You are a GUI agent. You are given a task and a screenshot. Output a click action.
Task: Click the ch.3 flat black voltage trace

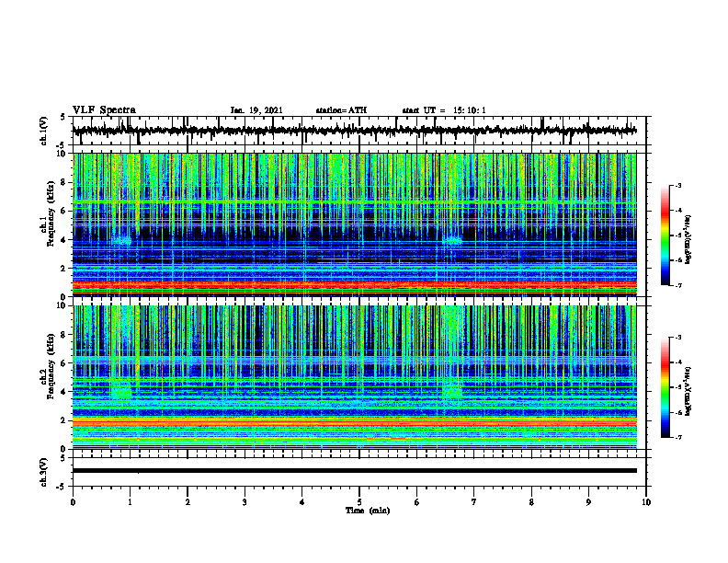point(355,471)
